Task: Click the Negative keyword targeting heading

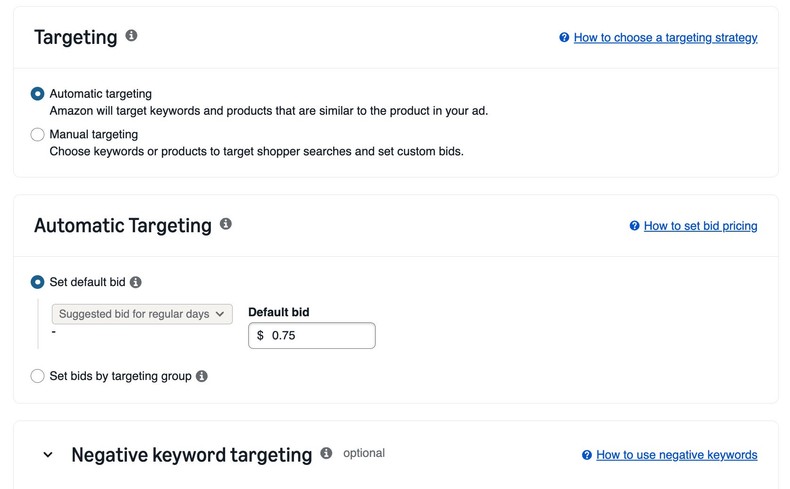Action: [192, 455]
